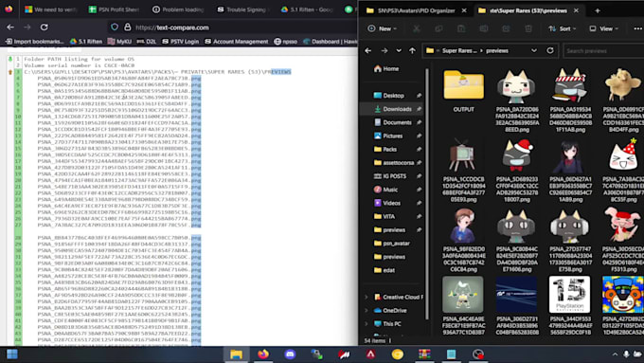Close the Super Rares previews Explorer tab
The width and height of the screenshot is (644, 363).
point(576,10)
